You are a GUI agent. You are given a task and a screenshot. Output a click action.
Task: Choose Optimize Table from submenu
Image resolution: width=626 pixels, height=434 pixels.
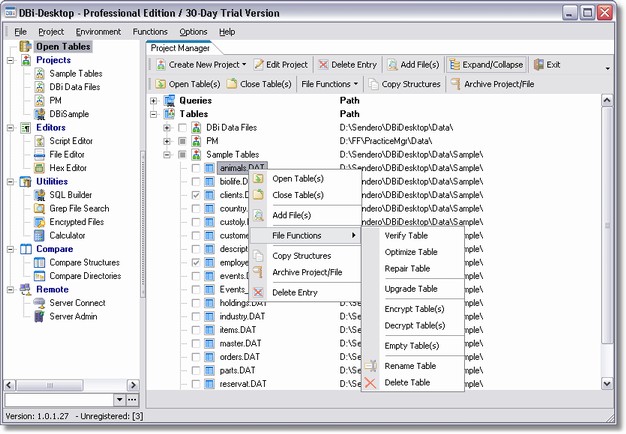(x=411, y=252)
